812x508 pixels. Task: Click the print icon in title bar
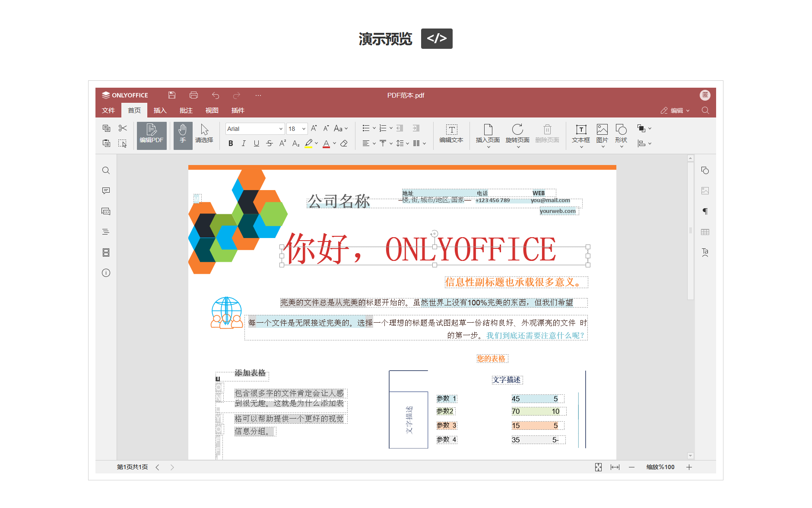point(193,95)
